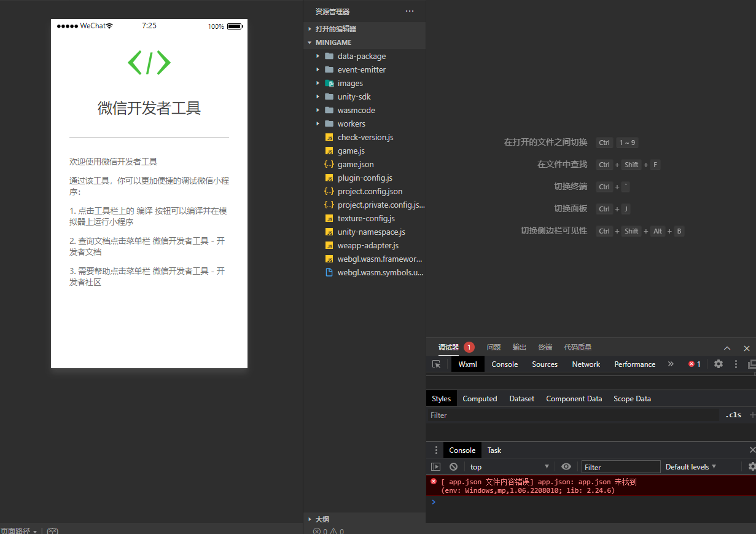This screenshot has width=756, height=534.
Task: Click the js icon of game.js
Action: (329, 151)
